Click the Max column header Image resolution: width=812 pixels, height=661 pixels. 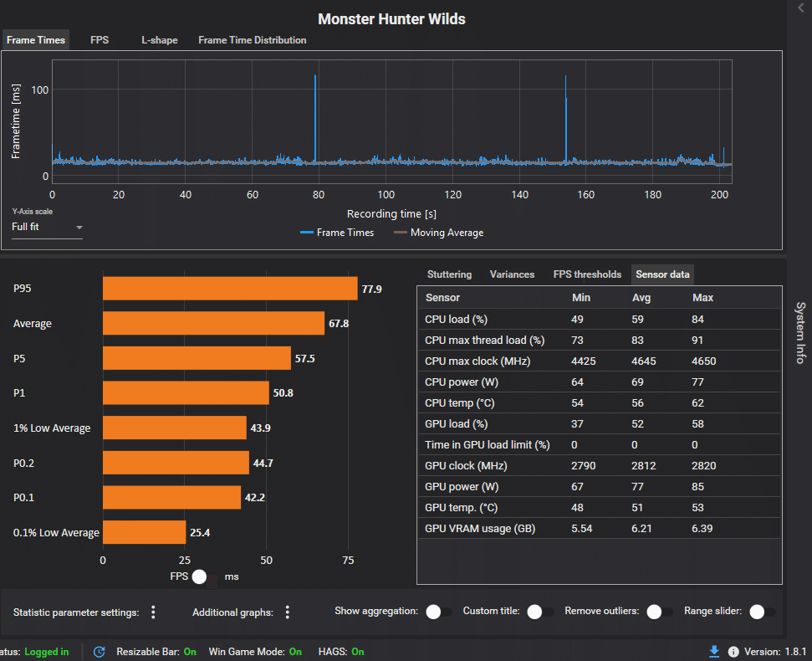coord(702,298)
